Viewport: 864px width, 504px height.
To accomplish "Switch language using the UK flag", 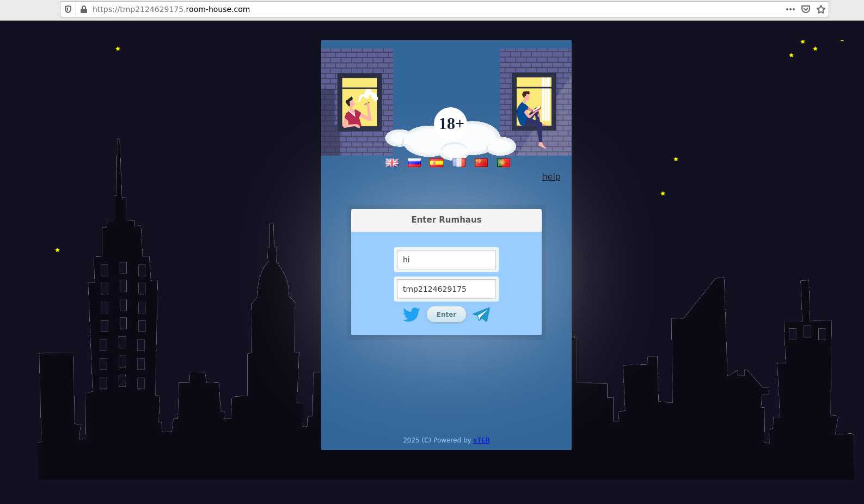I will click(x=392, y=163).
